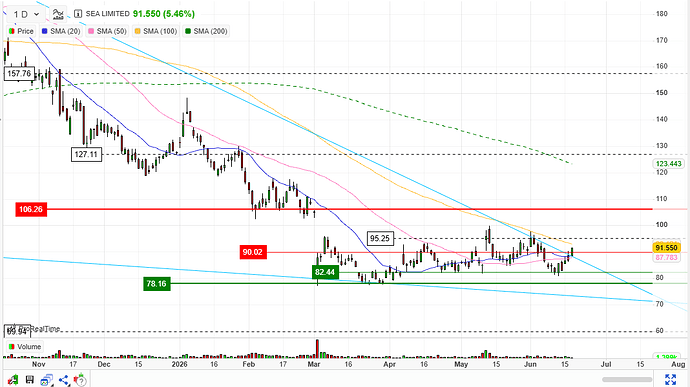Click the chart help question icon
Screen dimensions: 690x387
(x=80, y=380)
